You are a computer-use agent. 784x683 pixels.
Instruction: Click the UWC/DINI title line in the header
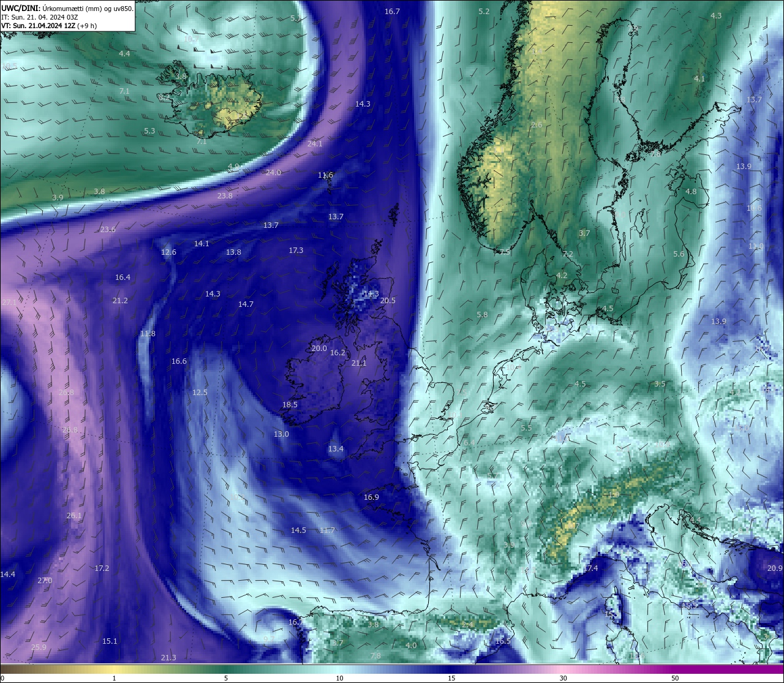(67, 8)
